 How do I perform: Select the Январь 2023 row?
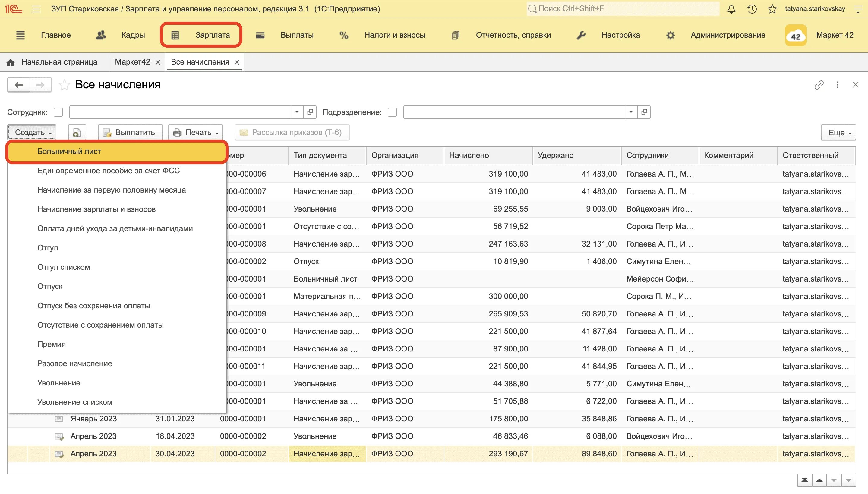click(x=431, y=419)
